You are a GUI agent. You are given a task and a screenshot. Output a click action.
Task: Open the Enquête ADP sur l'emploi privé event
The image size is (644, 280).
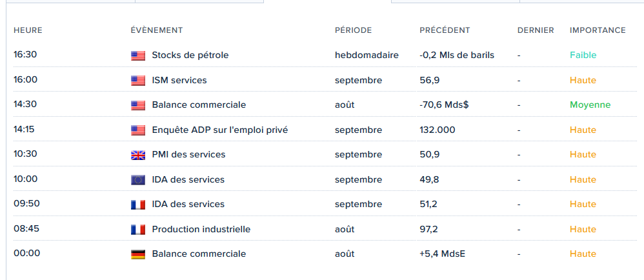219,130
